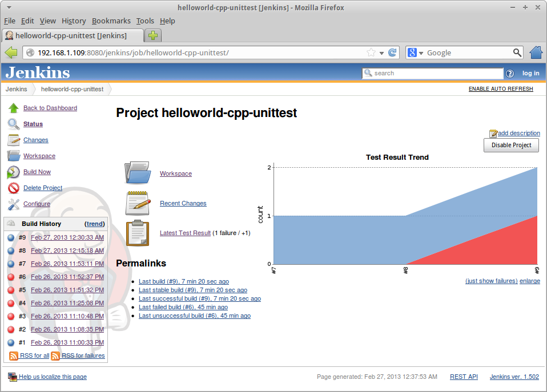Image resolution: width=547 pixels, height=392 pixels.
Task: Open the REST API link
Action: tap(464, 377)
